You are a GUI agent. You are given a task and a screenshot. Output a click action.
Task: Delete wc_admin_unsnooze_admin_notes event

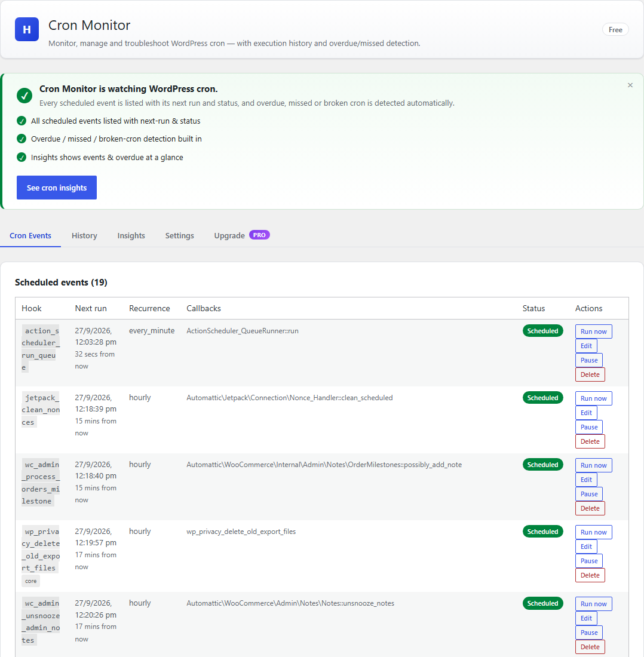(590, 647)
